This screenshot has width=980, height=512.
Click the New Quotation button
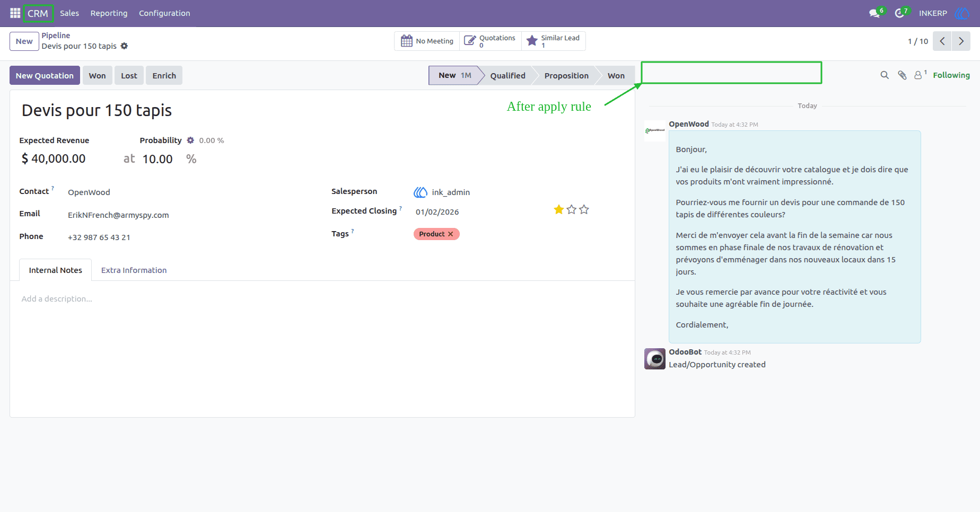(45, 76)
